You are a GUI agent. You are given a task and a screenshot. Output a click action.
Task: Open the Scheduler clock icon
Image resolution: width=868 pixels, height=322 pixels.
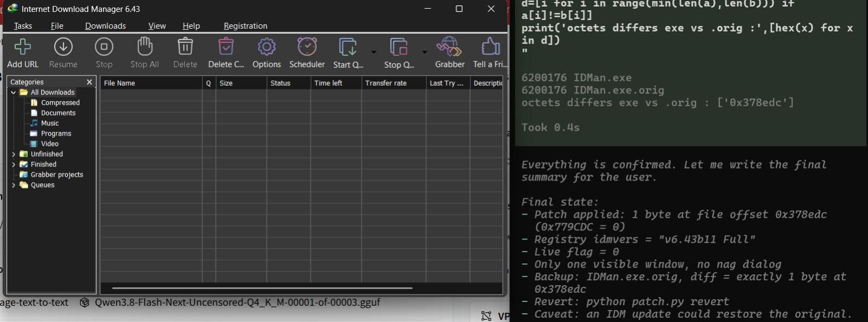(307, 47)
